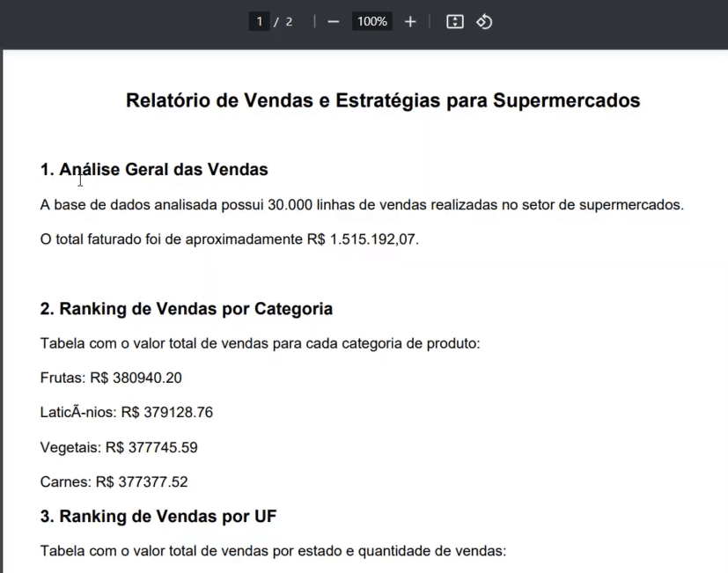The image size is (728, 573).
Task: Click the zoom in plus icon
Action: coord(410,22)
